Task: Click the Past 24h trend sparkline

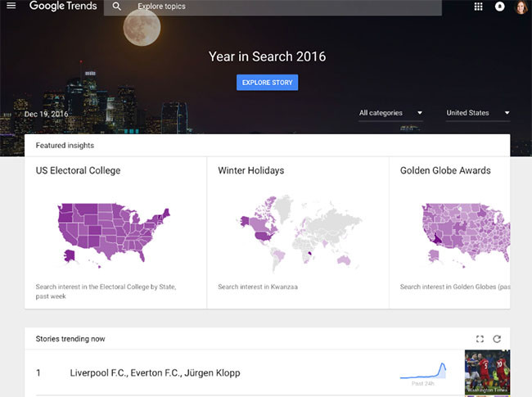Action: (423, 372)
